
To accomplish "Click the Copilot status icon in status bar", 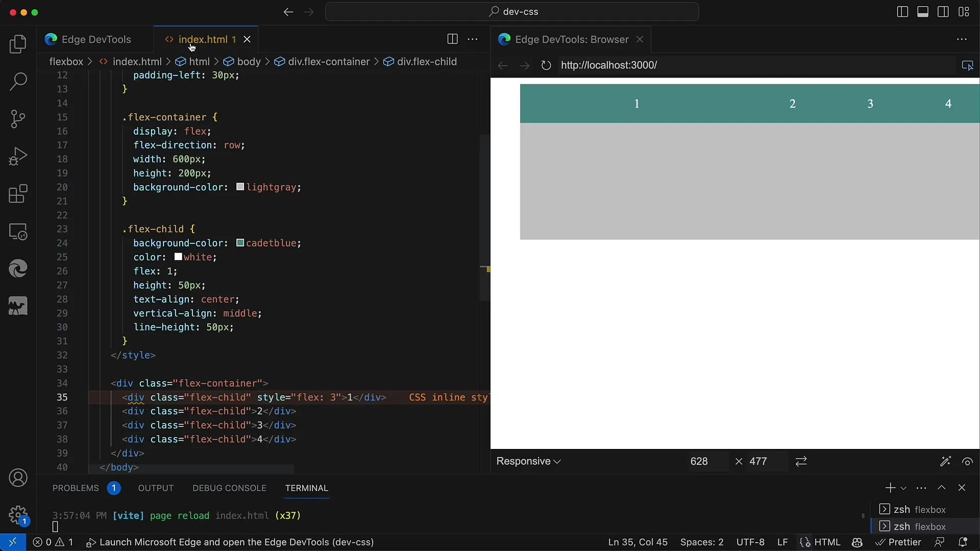I will pyautogui.click(x=857, y=542).
